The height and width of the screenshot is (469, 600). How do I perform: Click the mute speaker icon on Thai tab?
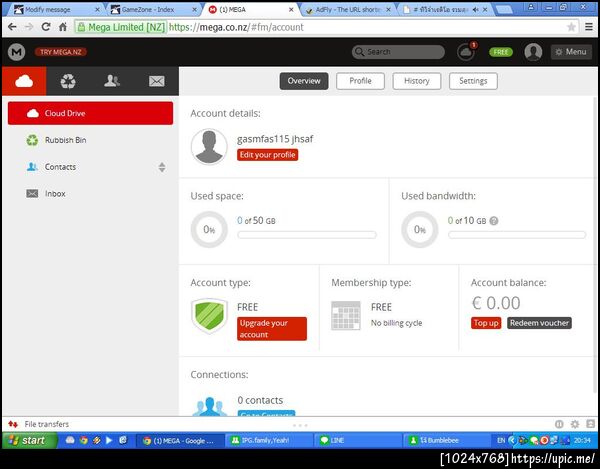pyautogui.click(x=476, y=10)
